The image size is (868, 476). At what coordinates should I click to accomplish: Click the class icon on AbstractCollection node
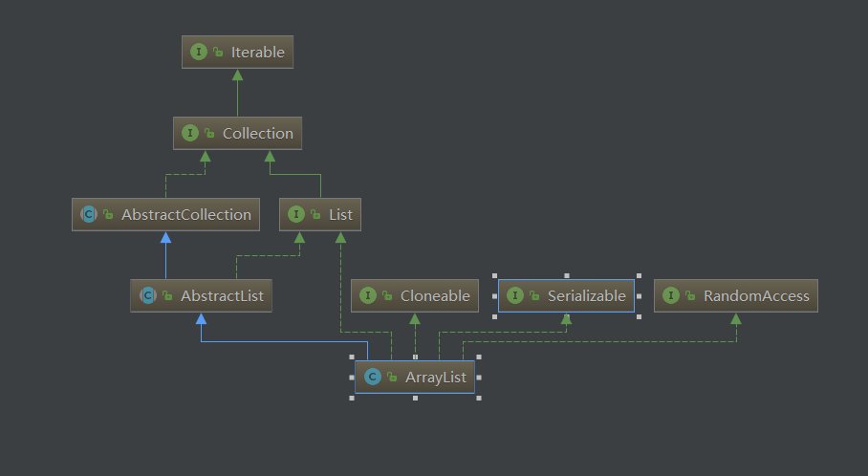coord(89,215)
